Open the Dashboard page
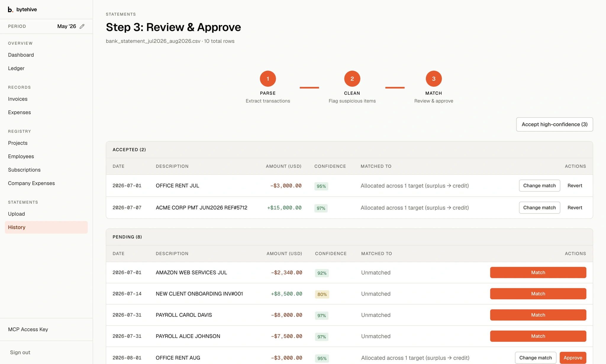This screenshot has height=364, width=606. pyautogui.click(x=21, y=55)
